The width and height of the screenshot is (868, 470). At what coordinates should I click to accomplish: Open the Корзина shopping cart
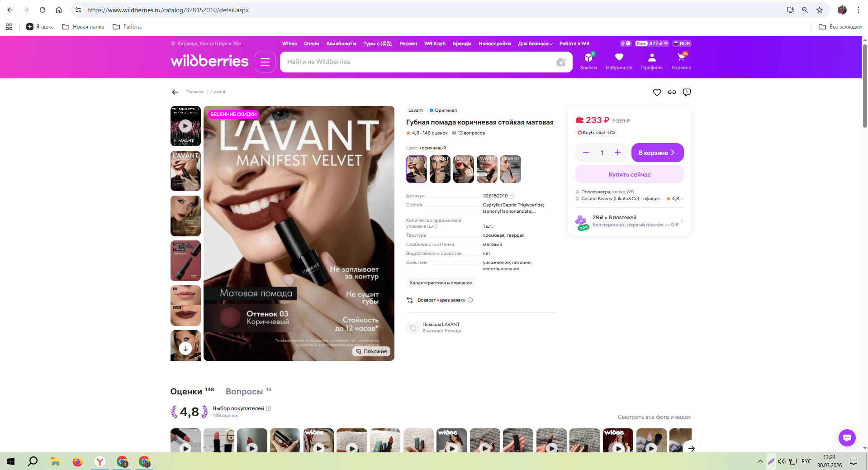tap(681, 61)
